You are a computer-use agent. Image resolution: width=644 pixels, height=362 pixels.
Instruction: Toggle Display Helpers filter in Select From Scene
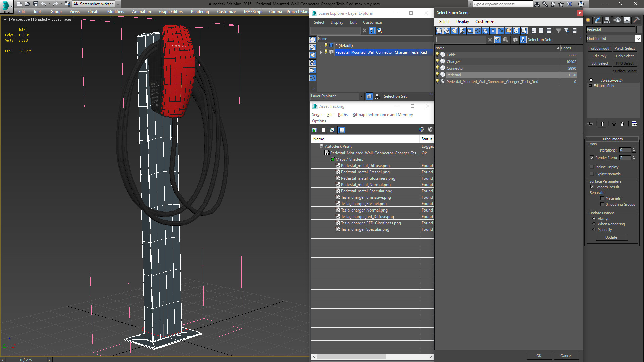(x=470, y=31)
